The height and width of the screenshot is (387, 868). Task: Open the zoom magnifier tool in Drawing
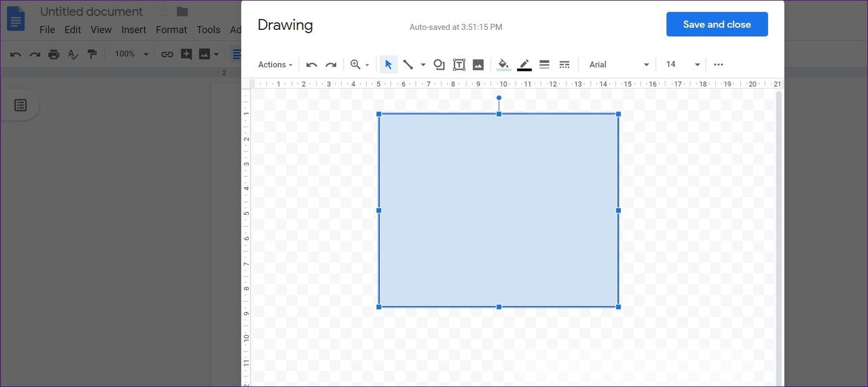coord(355,65)
